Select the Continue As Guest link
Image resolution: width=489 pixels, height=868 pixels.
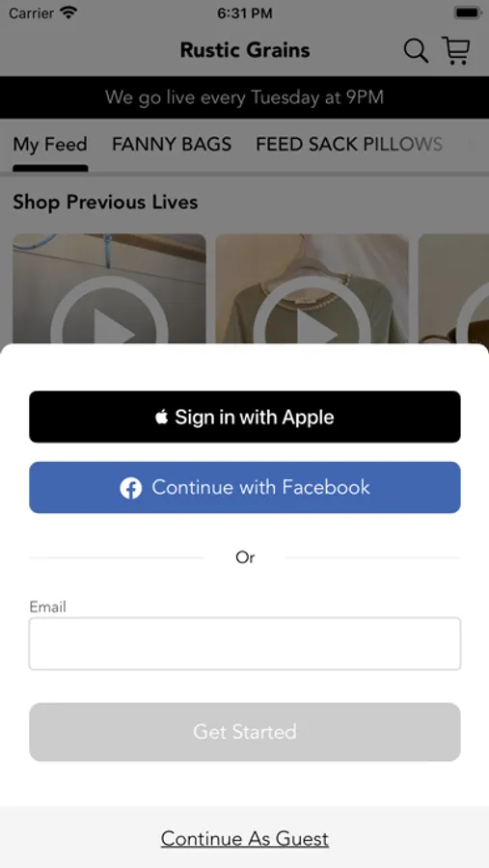pos(245,839)
